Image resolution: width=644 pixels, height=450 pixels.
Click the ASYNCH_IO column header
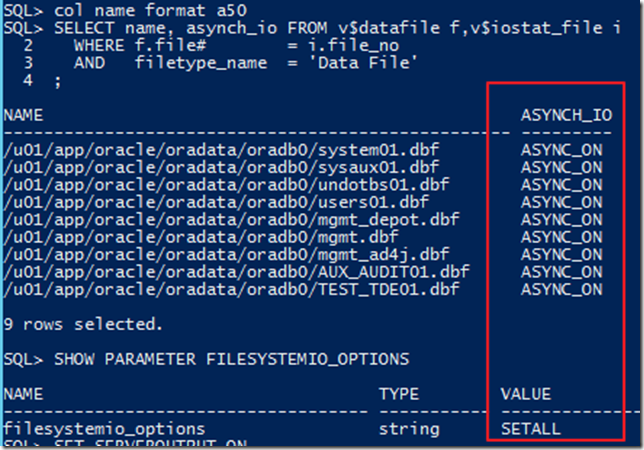tap(566, 115)
